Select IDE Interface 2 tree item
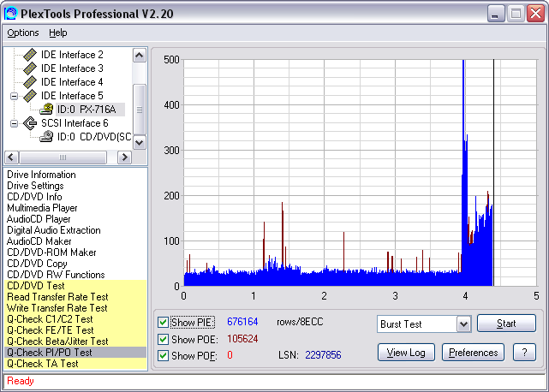 [x=72, y=55]
